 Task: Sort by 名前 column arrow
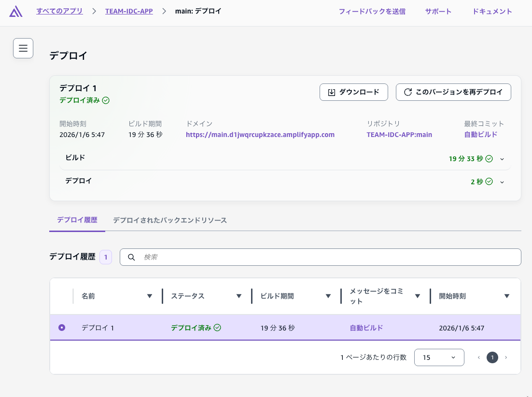[x=150, y=296]
